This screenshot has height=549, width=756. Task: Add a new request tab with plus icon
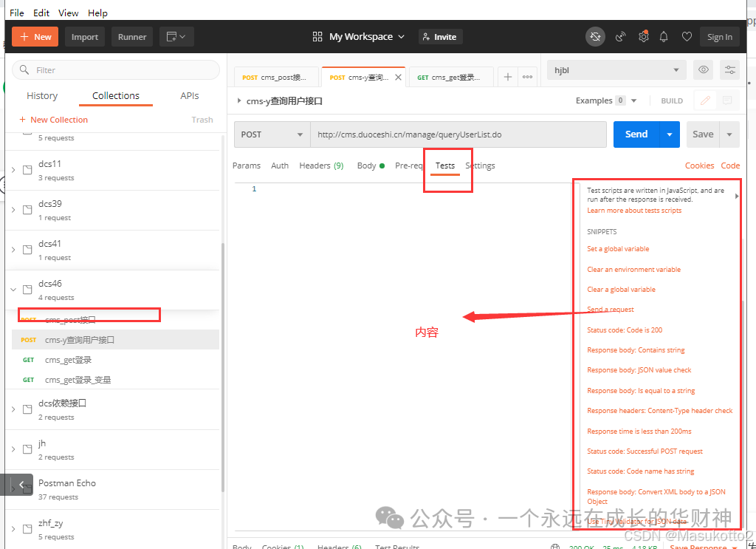[x=508, y=77]
